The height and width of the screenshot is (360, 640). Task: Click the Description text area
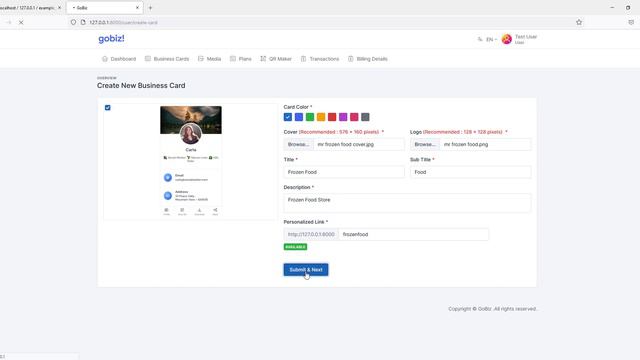tap(407, 203)
